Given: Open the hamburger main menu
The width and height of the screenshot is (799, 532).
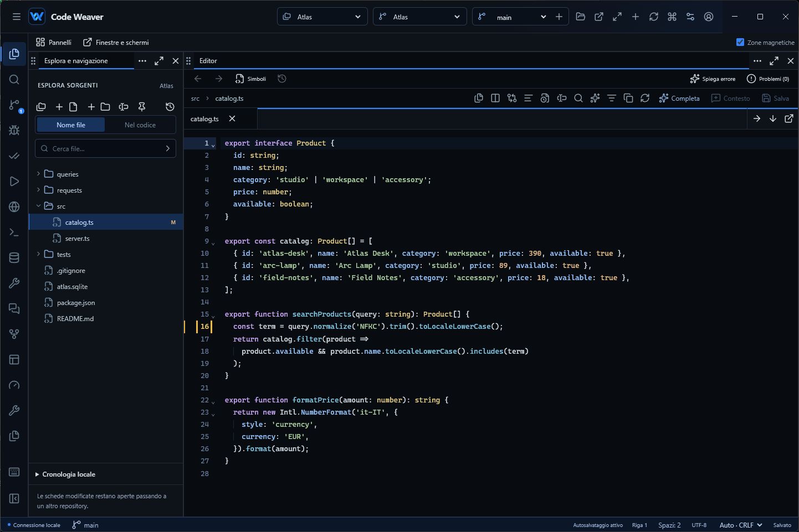Looking at the screenshot, I should 17,17.
